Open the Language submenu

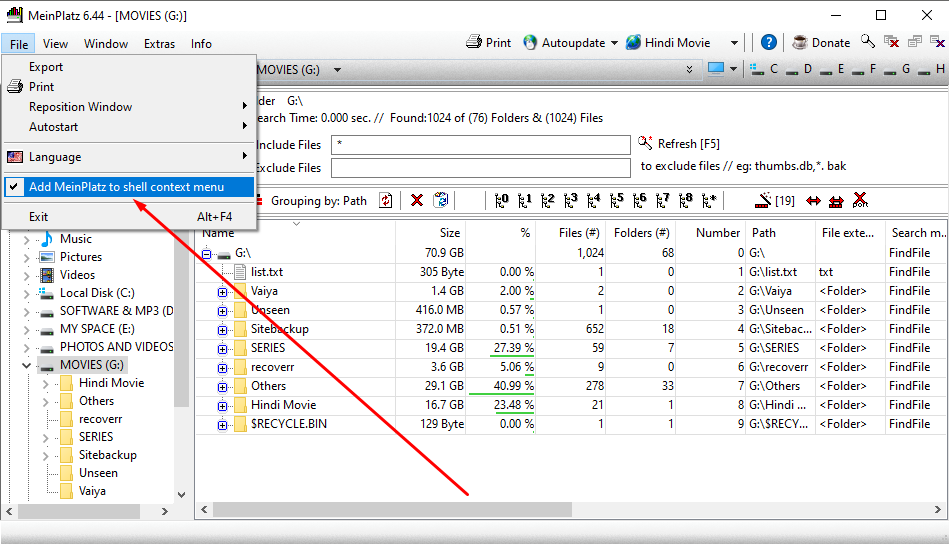pos(129,157)
